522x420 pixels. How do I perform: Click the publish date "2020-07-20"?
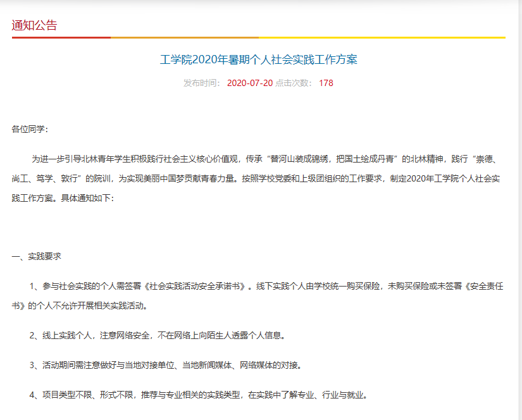click(x=249, y=83)
